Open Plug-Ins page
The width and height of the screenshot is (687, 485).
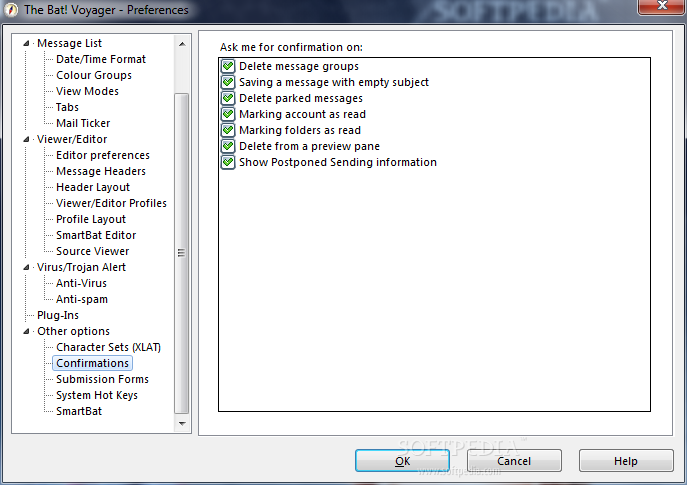tap(58, 315)
